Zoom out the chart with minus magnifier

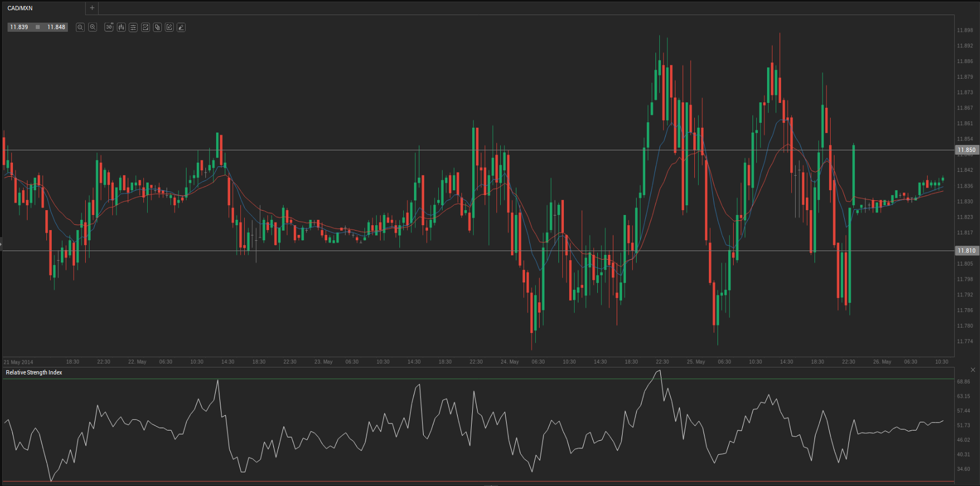[80, 27]
